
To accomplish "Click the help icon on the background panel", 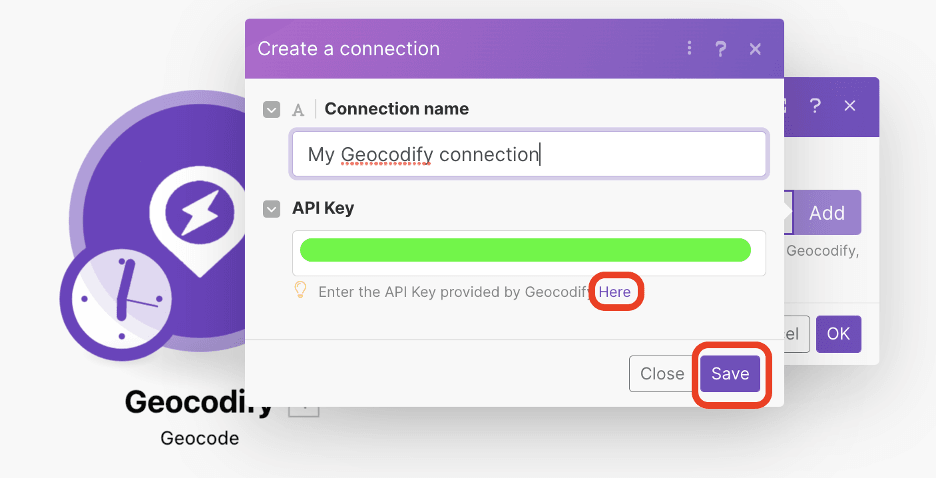I will point(815,105).
